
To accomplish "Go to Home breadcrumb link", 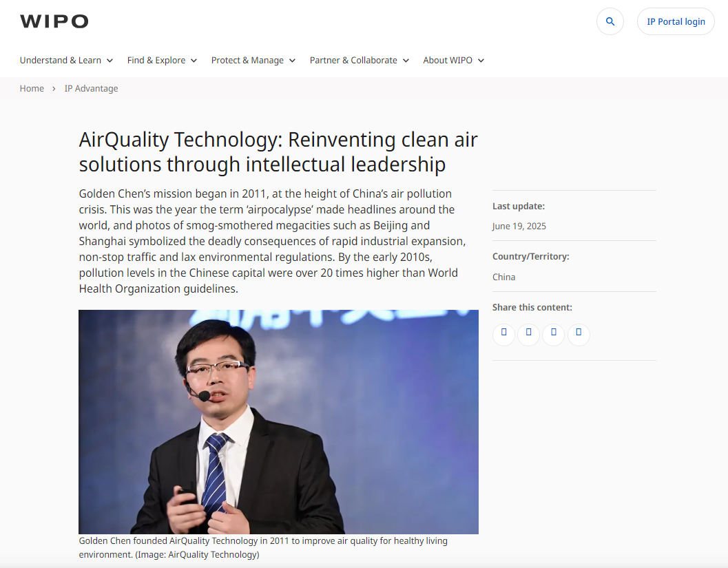I will click(x=32, y=89).
